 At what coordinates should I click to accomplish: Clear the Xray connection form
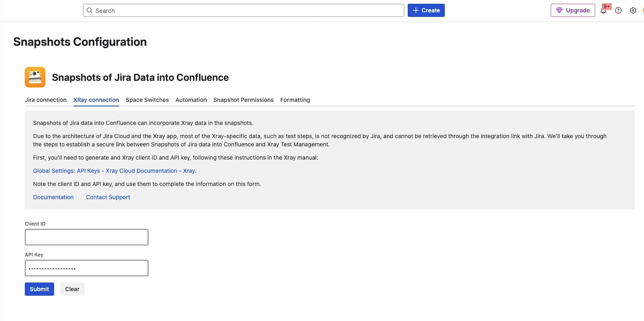tap(72, 289)
